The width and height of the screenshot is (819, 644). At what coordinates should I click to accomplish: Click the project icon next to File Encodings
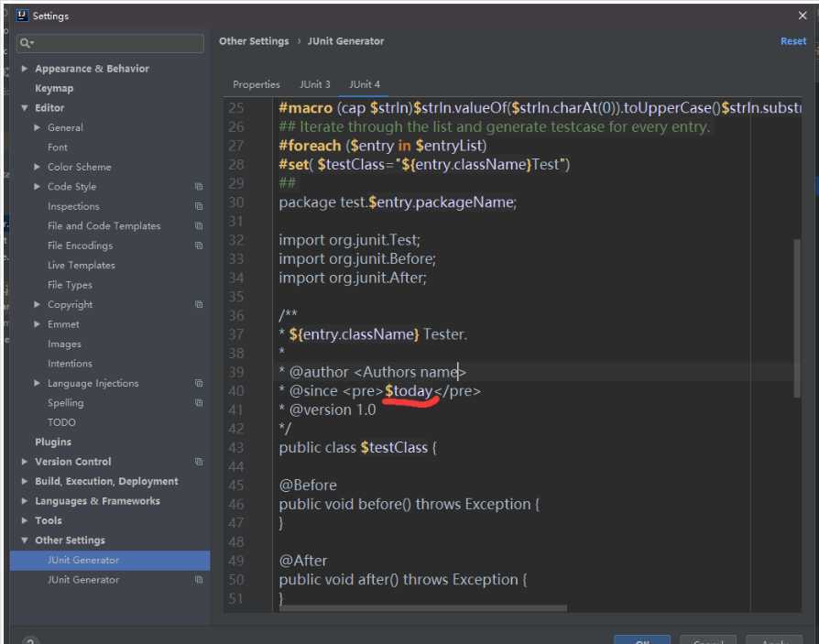point(199,246)
